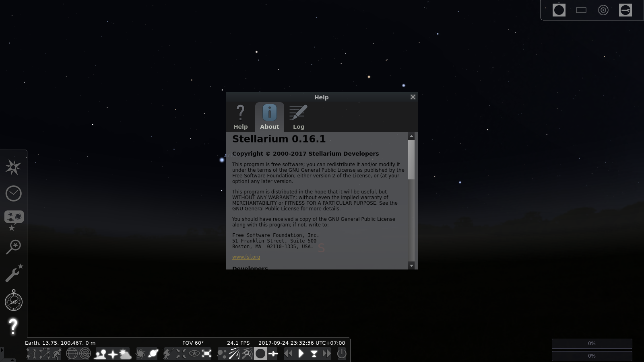Screen dimensions: 644x362
Task: Toggle planet labels Saturn icon
Action: click(x=153, y=354)
